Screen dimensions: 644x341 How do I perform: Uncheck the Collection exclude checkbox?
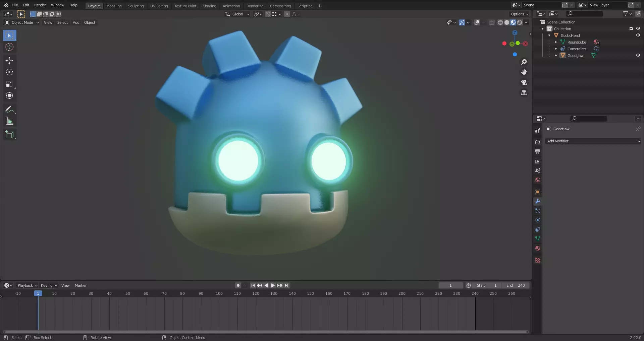pyautogui.click(x=631, y=28)
